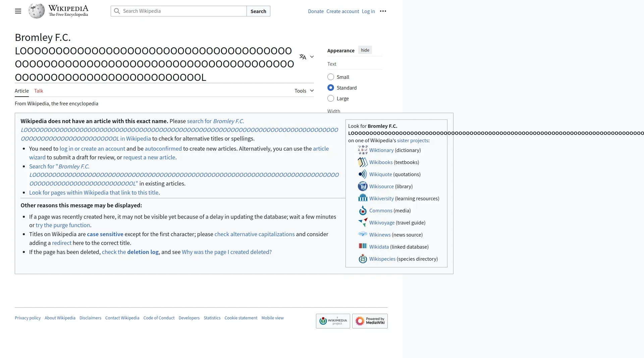The height and width of the screenshot is (358, 644).
Task: Click the Wikinews logo icon
Action: pos(363,234)
